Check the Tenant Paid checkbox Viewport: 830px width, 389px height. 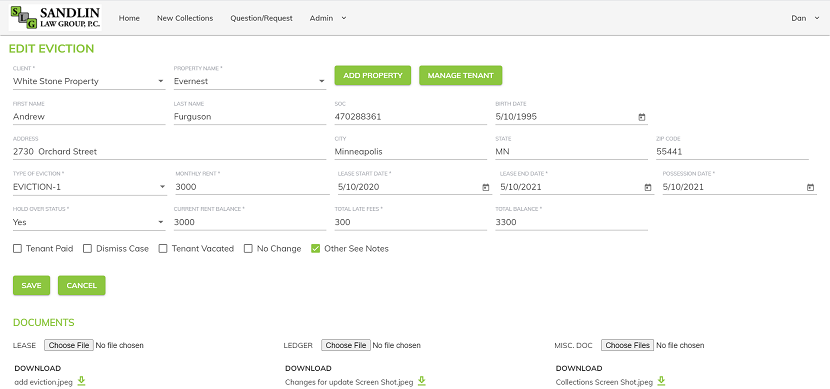click(17, 249)
